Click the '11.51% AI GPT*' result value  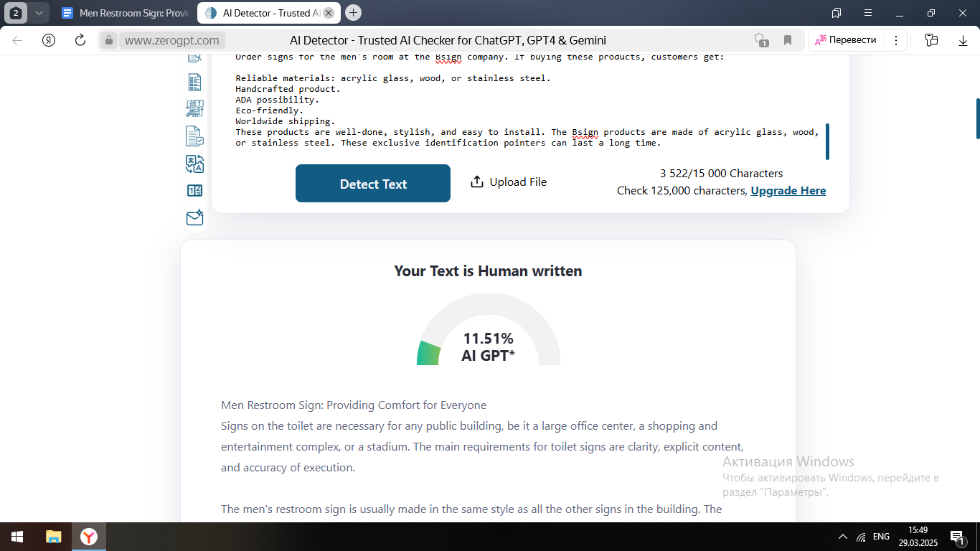pos(488,347)
